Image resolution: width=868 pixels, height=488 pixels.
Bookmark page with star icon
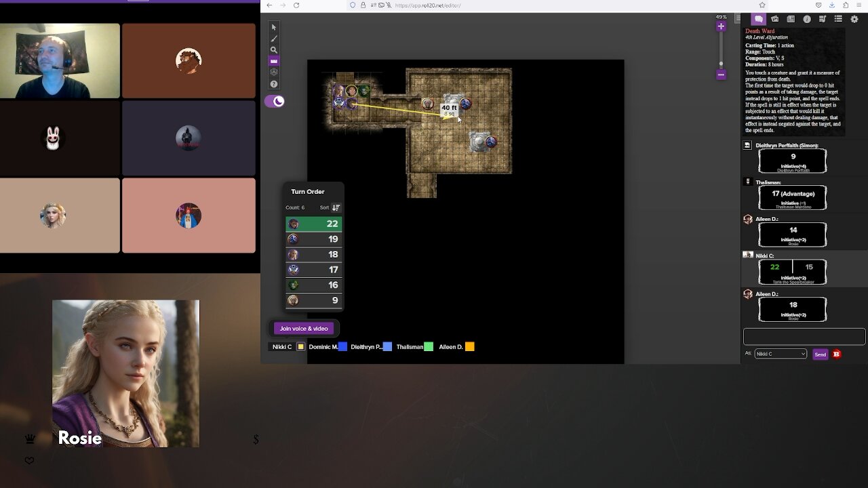point(762,5)
